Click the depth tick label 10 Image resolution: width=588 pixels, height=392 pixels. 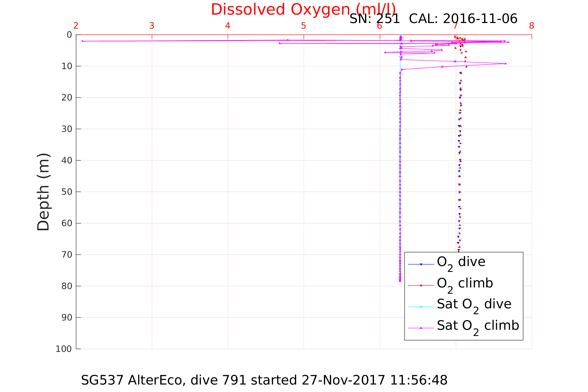(67, 66)
